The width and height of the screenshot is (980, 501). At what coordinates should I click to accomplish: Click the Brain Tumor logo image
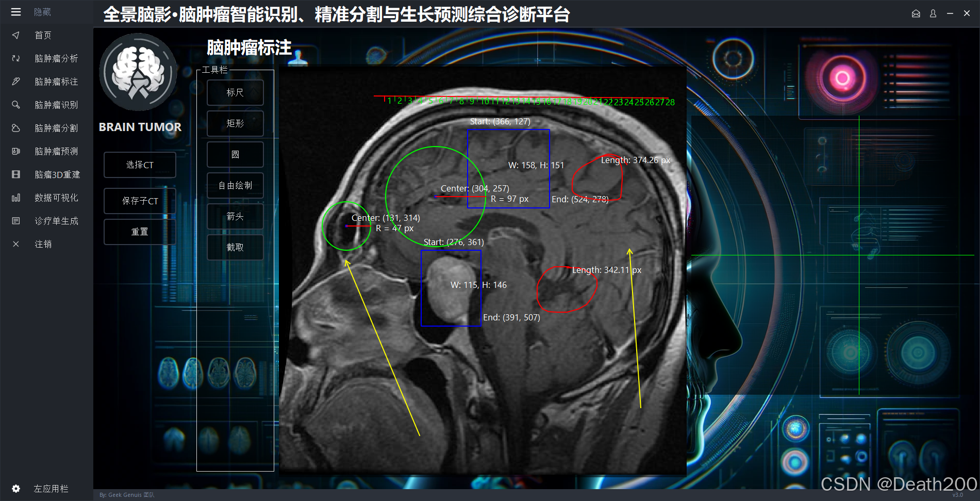(138, 72)
